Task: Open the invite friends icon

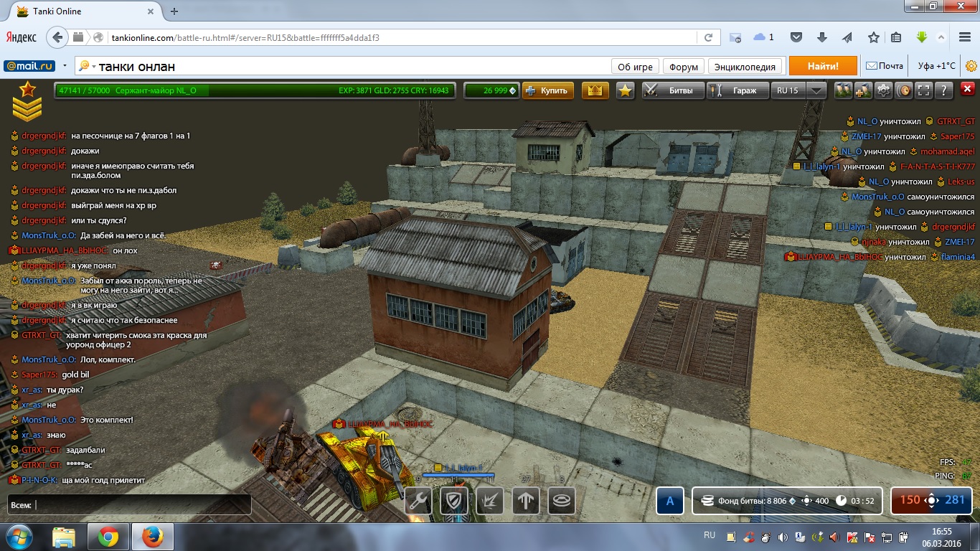Action: pyautogui.click(x=863, y=90)
